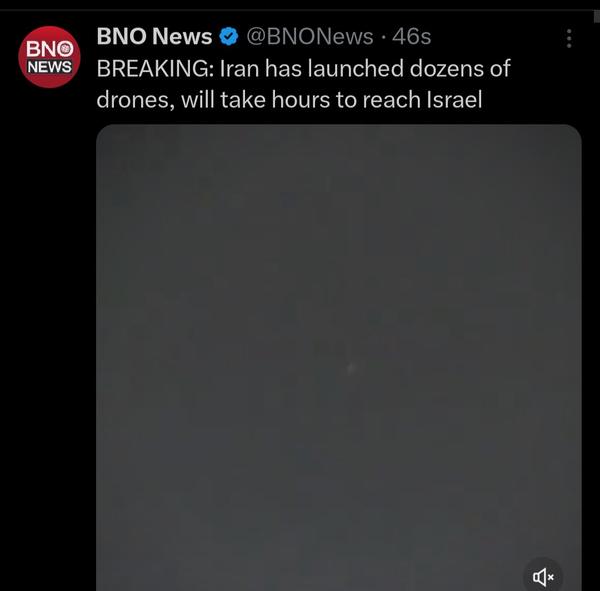Visit the @BNONews handle
Image resolution: width=600 pixels, height=591 pixels.
coord(310,37)
